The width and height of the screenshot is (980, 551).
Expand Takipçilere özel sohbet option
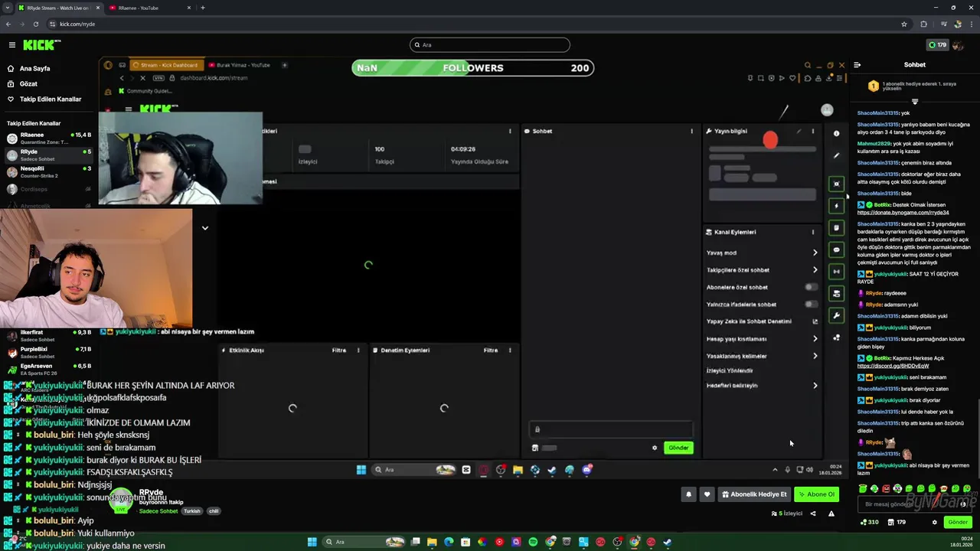[x=762, y=270]
